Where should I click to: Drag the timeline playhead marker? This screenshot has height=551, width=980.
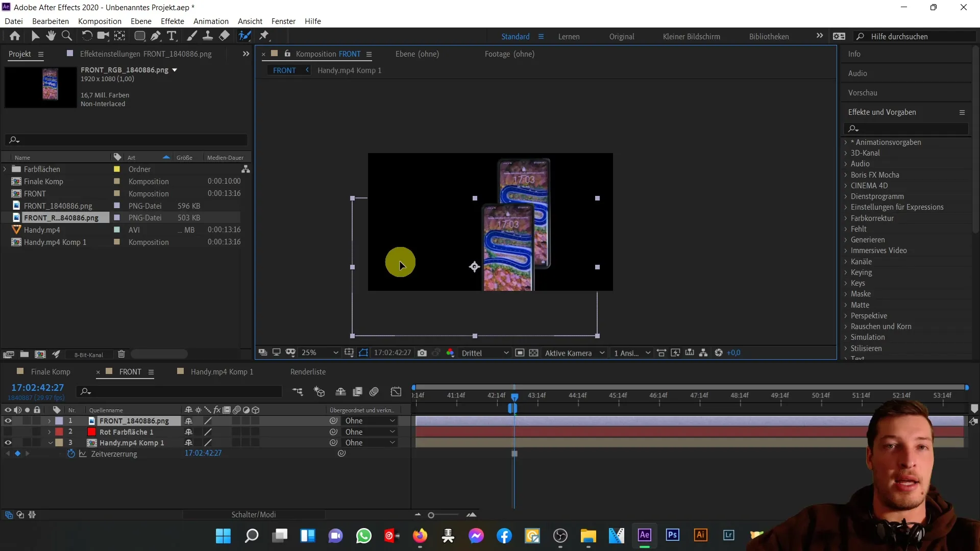coord(514,395)
